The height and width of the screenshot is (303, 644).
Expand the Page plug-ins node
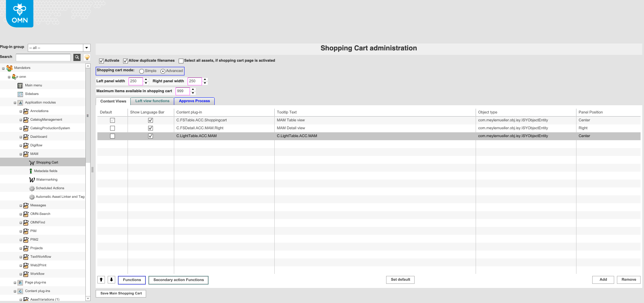pyautogui.click(x=15, y=283)
